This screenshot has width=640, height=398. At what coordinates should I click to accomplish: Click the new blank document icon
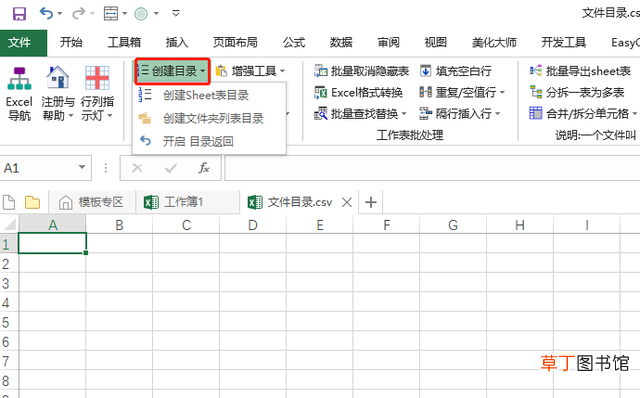(x=9, y=202)
